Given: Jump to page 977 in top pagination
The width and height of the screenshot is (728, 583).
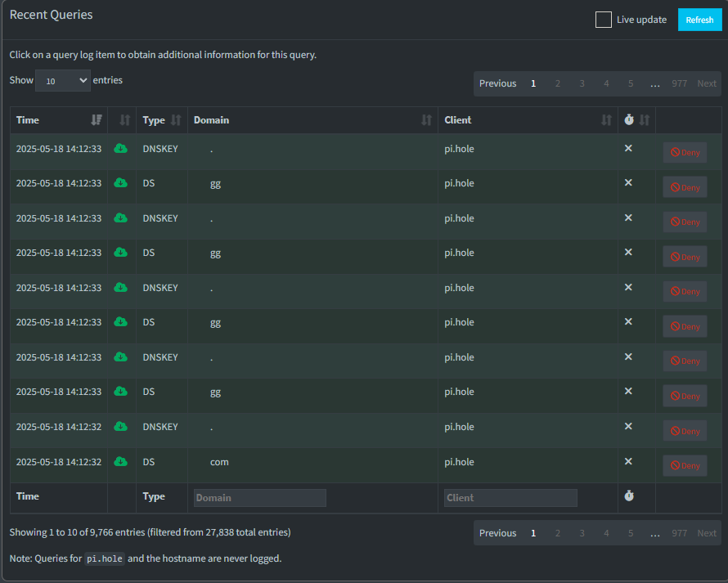Looking at the screenshot, I should (679, 83).
